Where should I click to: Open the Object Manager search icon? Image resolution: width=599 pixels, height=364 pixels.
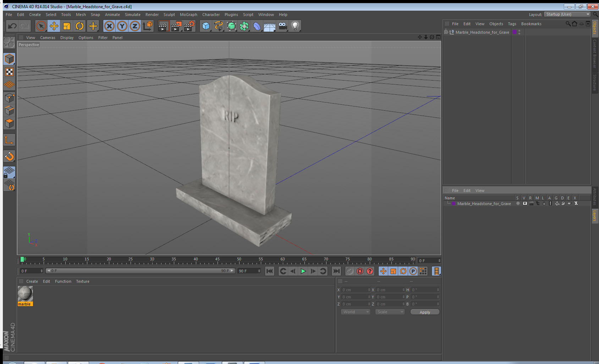click(x=568, y=24)
